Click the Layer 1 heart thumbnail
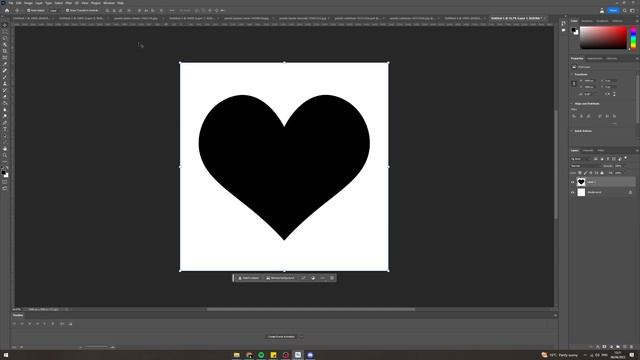Image resolution: width=640 pixels, height=360 pixels. pos(581,182)
